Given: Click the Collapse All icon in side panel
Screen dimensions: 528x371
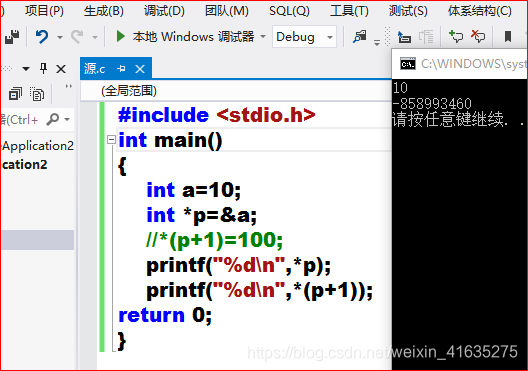Looking at the screenshot, I should tap(15, 94).
